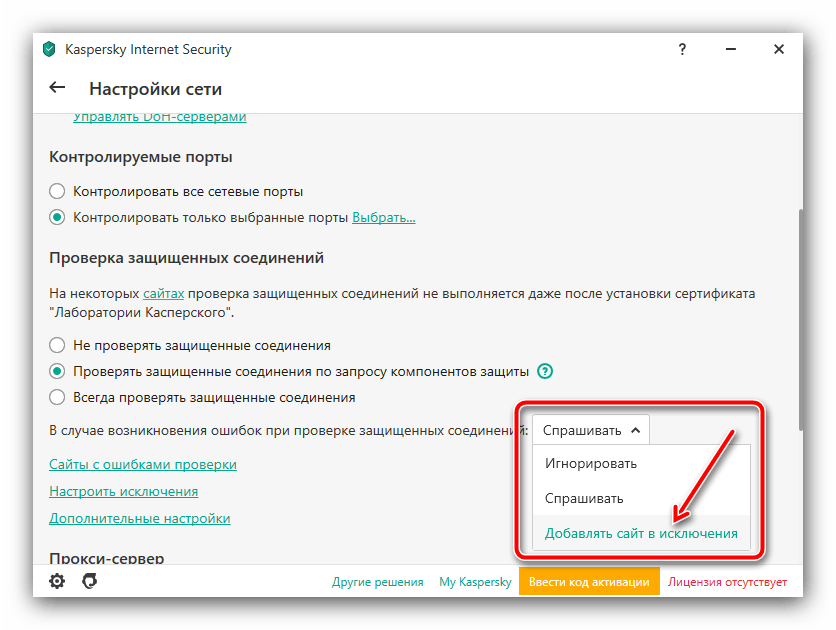
Task: Select 'Проверять защищенные соединения по запросу' option
Action: point(57,371)
